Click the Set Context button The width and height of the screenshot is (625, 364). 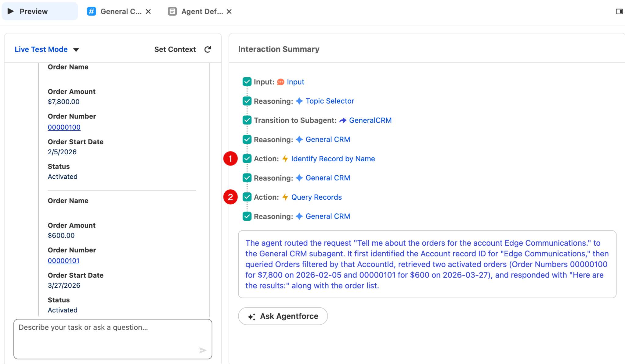point(175,49)
